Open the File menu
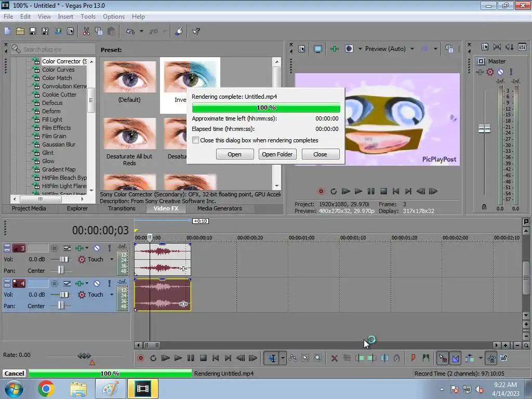Screen dimensions: 532x399 tap(8, 17)
